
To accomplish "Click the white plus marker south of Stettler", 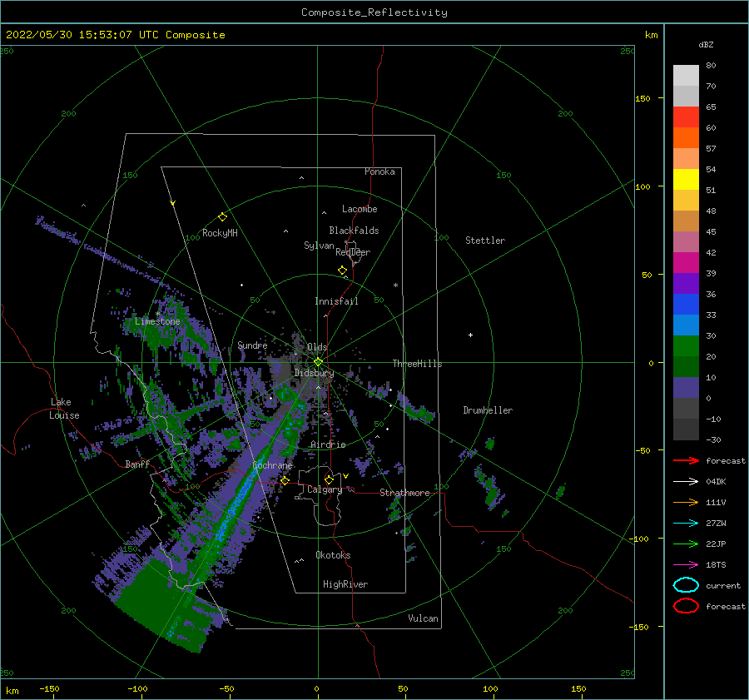I will (x=470, y=335).
